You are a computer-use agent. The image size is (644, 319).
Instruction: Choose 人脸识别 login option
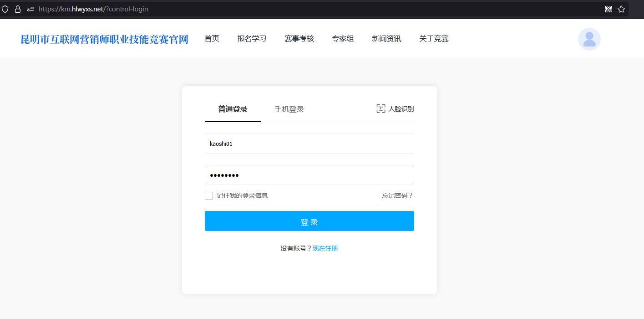(x=401, y=109)
